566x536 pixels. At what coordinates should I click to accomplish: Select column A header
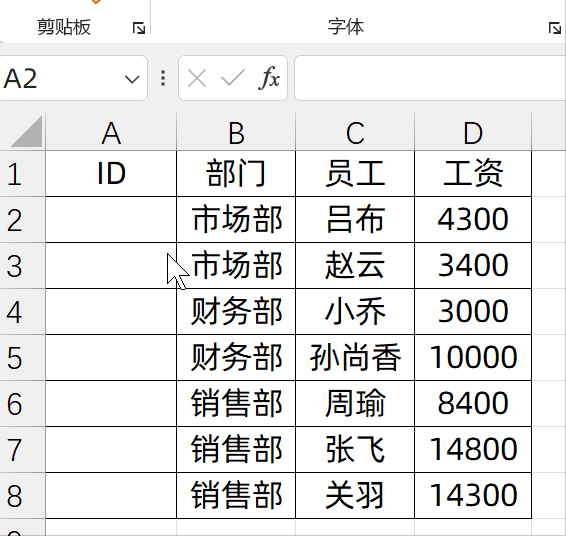111,132
